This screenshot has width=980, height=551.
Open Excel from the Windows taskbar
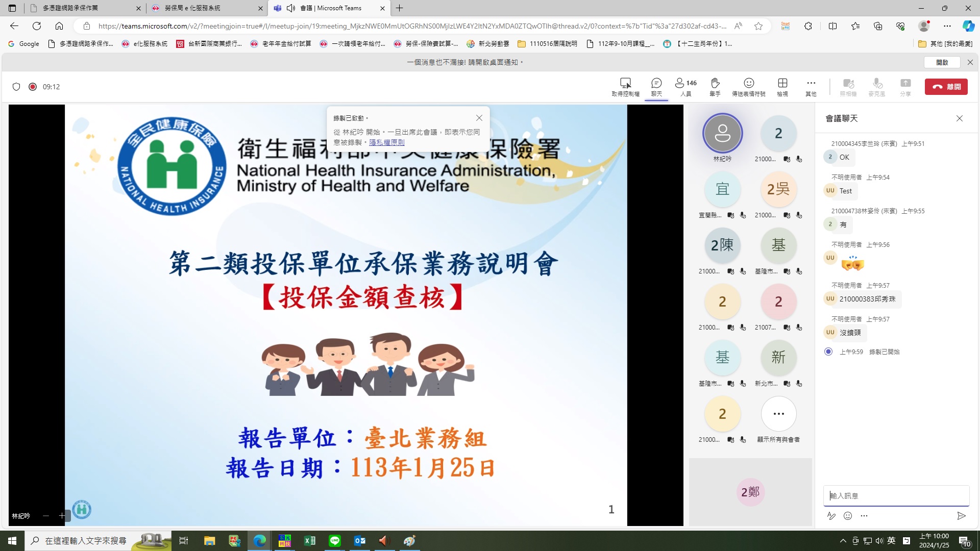click(x=310, y=541)
